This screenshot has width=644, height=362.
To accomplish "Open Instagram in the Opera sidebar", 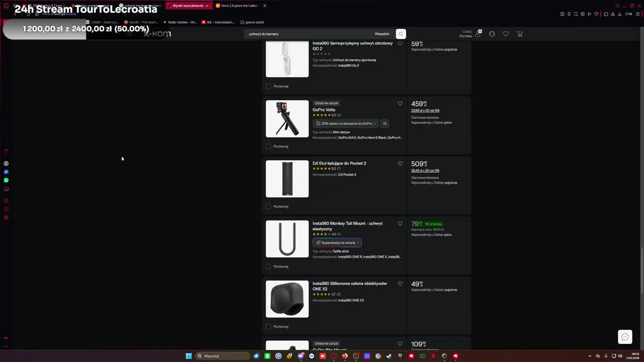I will pyautogui.click(x=6, y=189).
